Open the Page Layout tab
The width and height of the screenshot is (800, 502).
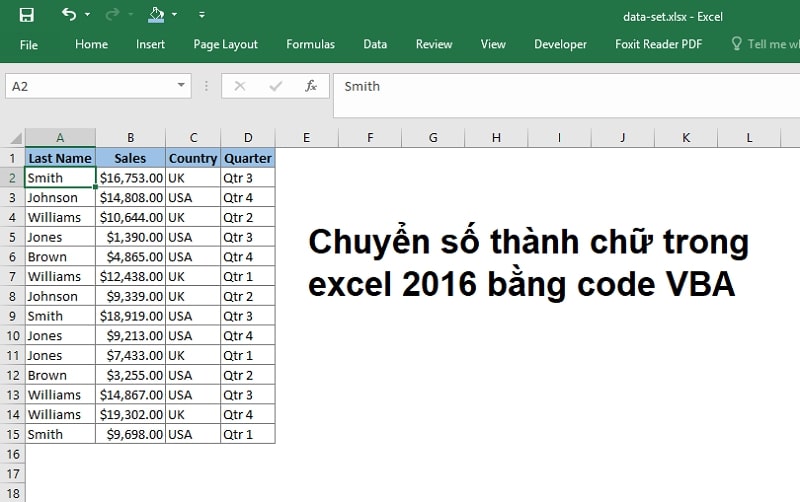(x=225, y=44)
